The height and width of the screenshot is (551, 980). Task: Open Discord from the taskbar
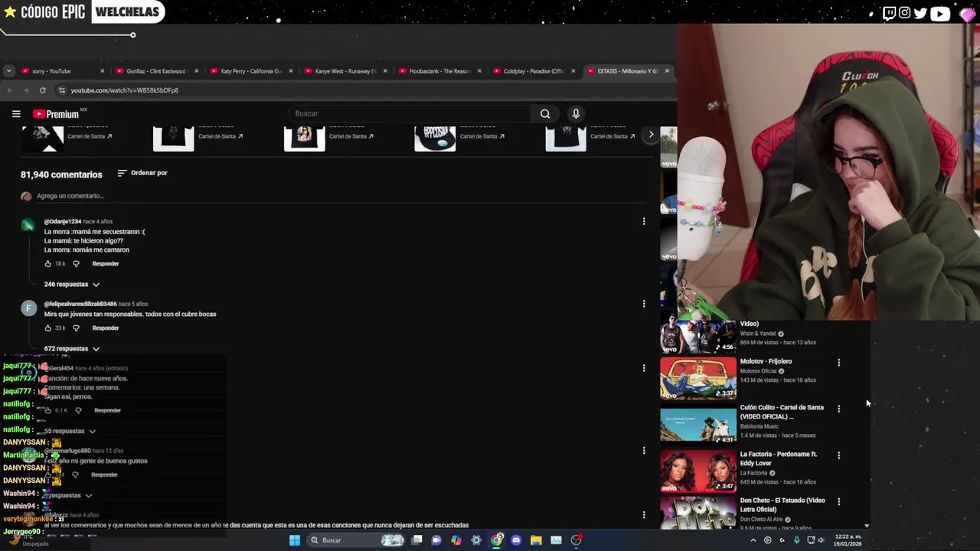coord(516,540)
